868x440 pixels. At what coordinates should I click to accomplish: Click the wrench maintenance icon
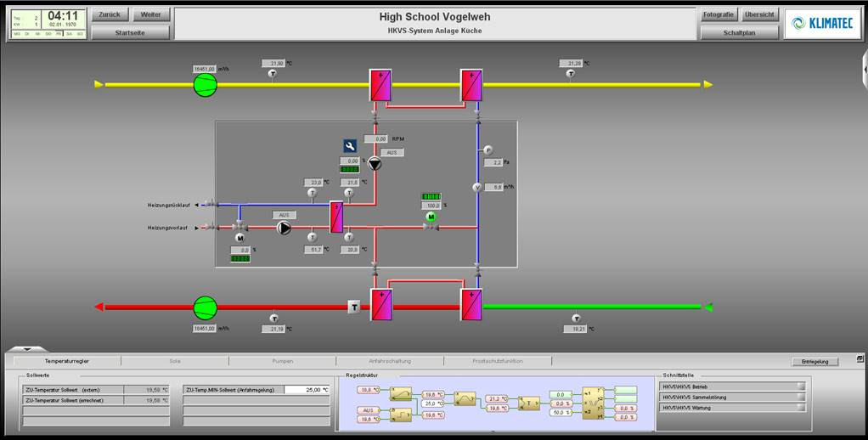coord(350,145)
